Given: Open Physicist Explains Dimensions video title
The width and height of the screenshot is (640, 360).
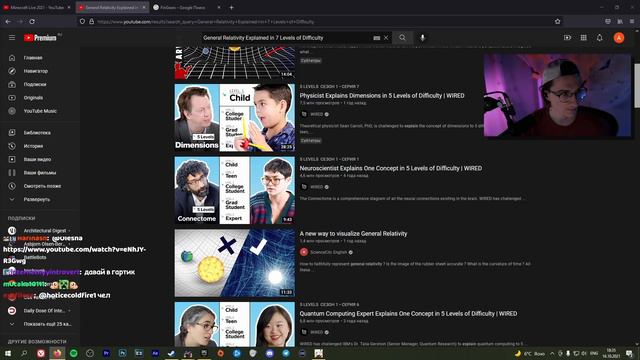Looking at the screenshot, I should pyautogui.click(x=382, y=96).
